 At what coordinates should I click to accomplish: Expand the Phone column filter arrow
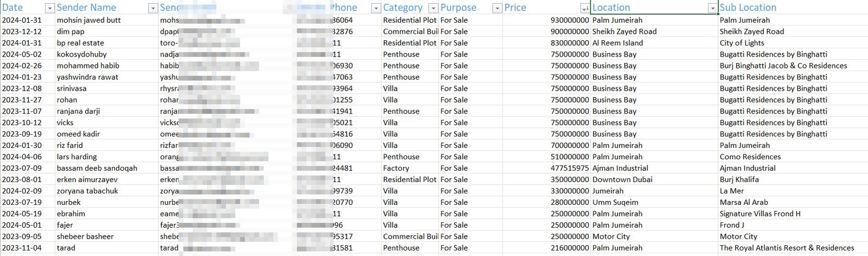(375, 8)
